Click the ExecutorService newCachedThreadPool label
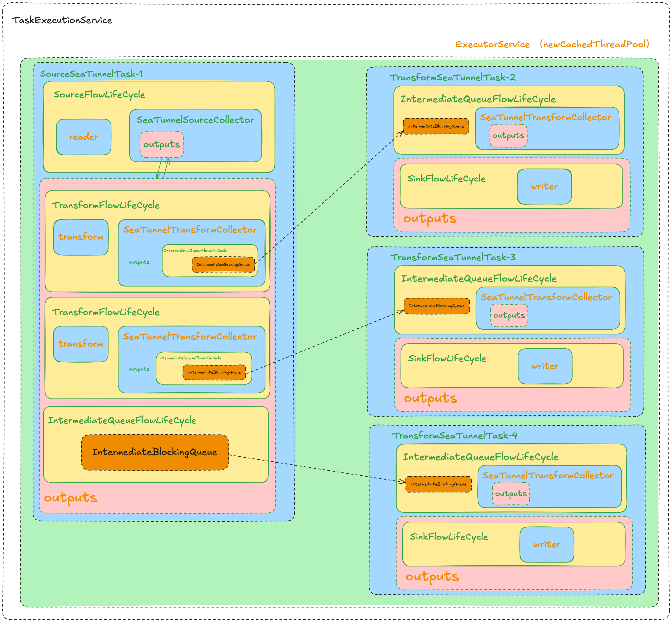The height and width of the screenshot is (622, 672). tap(552, 45)
